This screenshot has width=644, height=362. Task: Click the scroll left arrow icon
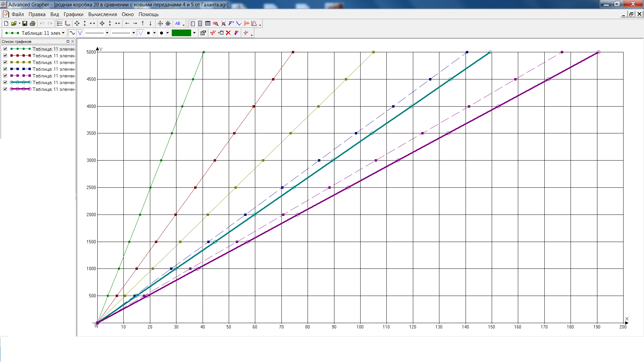click(x=127, y=23)
